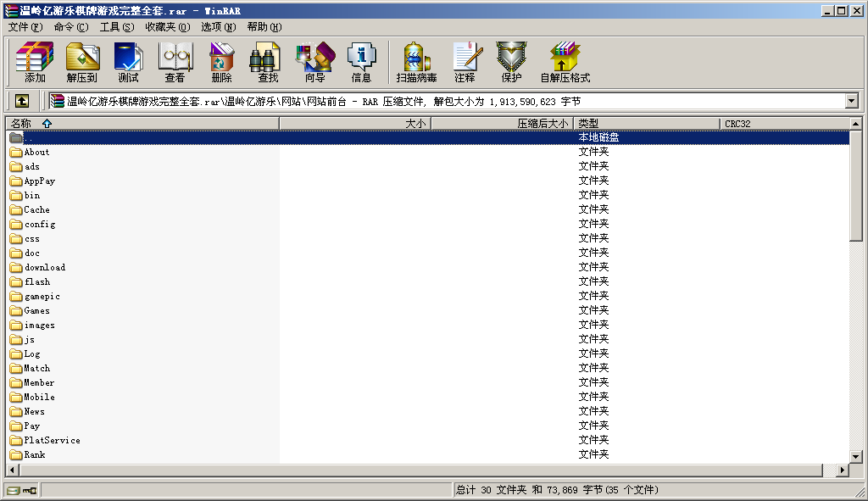Click the 解压到 (Extract To) icon
The height and width of the screenshot is (501, 868).
[x=81, y=62]
